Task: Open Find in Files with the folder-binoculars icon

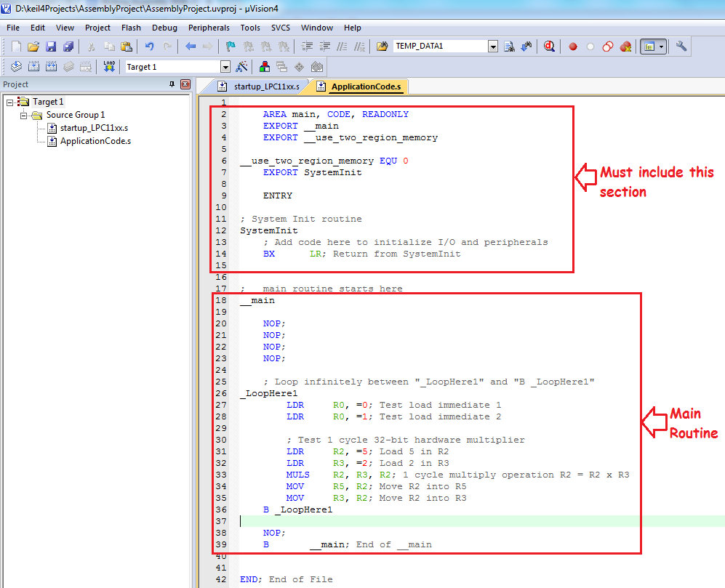Action: [382, 47]
